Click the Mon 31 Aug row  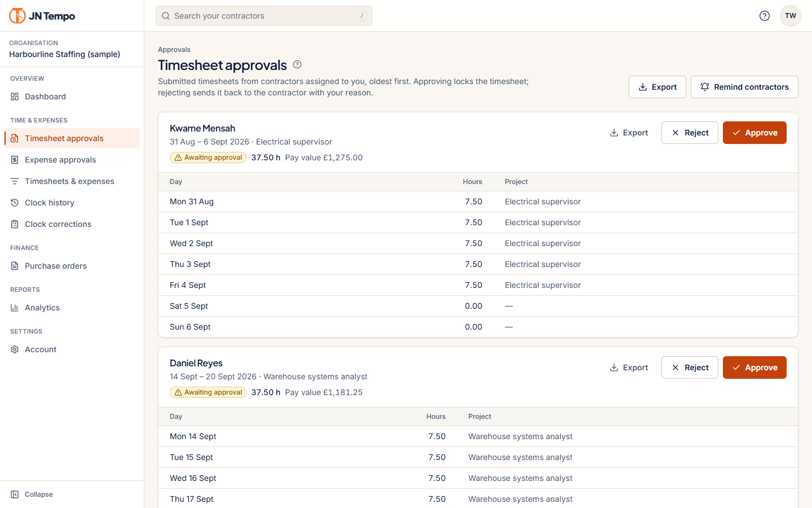478,202
